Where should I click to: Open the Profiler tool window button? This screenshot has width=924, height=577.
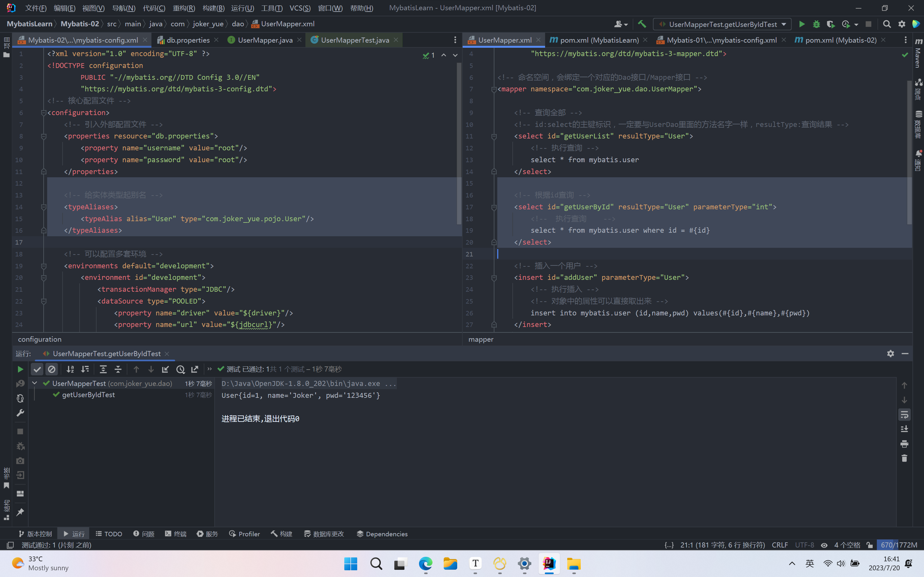244,534
